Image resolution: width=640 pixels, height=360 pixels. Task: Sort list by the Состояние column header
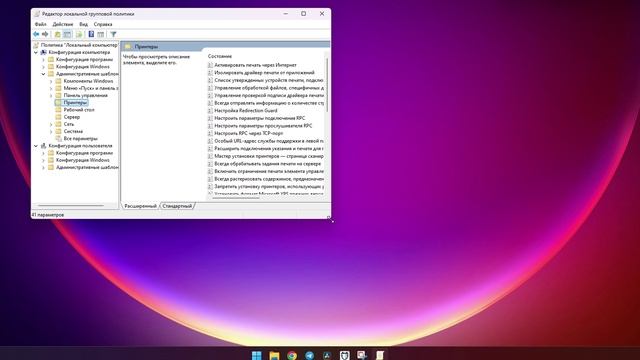tap(220, 56)
